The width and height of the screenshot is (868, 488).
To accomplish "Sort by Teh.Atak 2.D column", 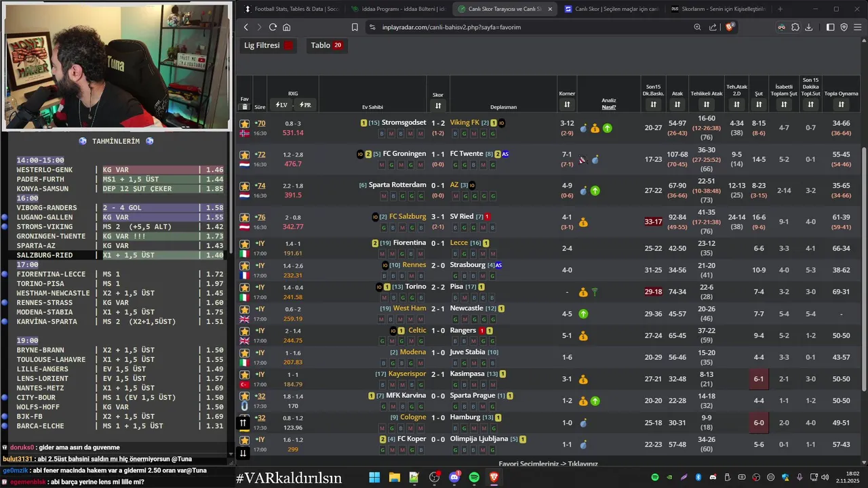I will coord(736,104).
